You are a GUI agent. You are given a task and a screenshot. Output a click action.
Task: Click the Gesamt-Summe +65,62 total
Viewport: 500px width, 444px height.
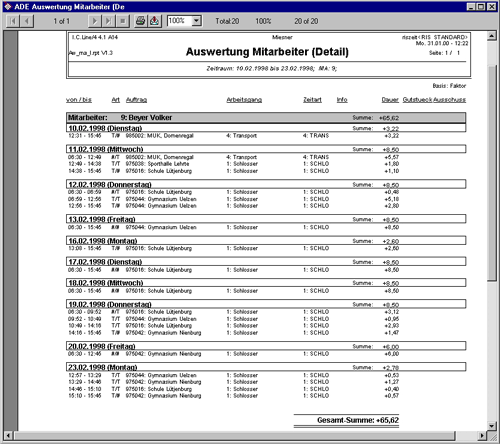click(x=358, y=420)
